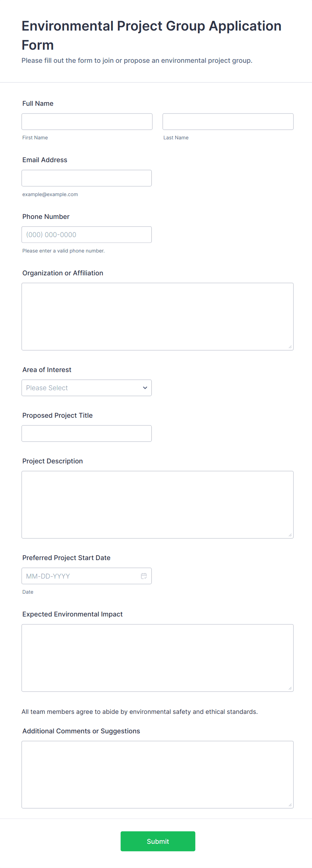312x868 pixels.
Task: Focus the Expected Environmental Impact text area
Action: 157,658
